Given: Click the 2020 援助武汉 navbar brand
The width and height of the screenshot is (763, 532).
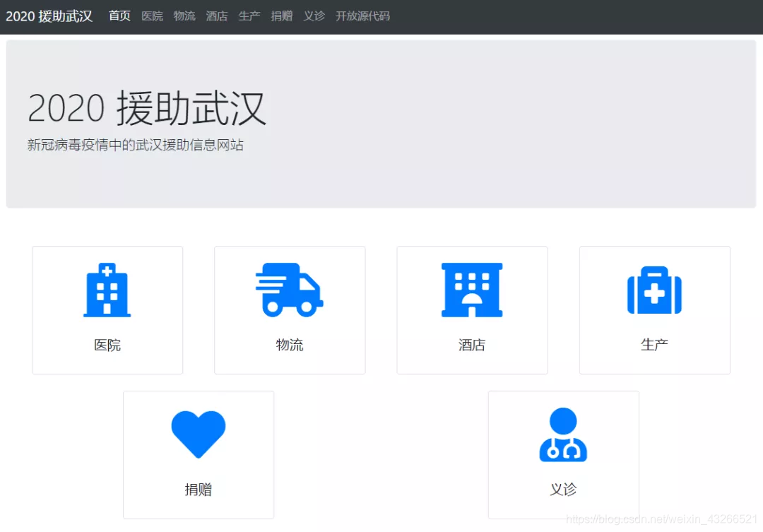Looking at the screenshot, I should tap(49, 16).
